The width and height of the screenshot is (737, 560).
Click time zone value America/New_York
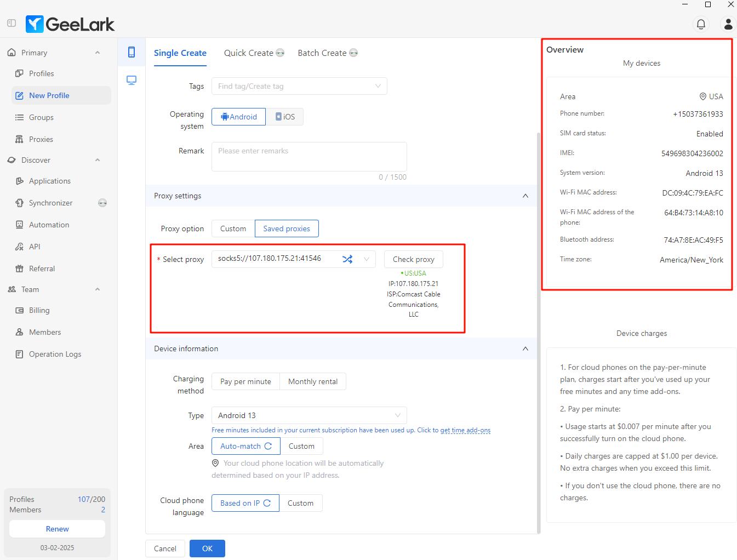(x=692, y=260)
